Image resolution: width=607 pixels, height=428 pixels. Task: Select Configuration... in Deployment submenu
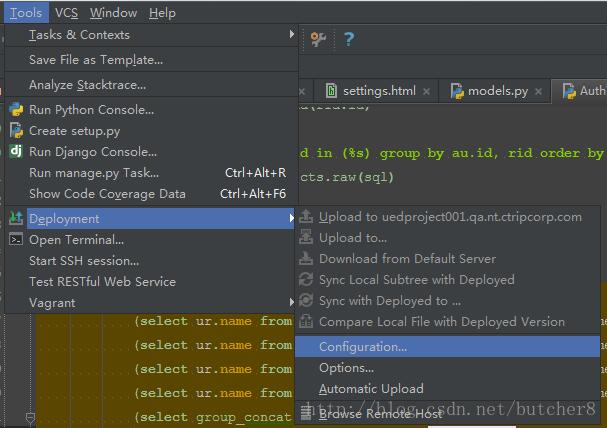363,347
